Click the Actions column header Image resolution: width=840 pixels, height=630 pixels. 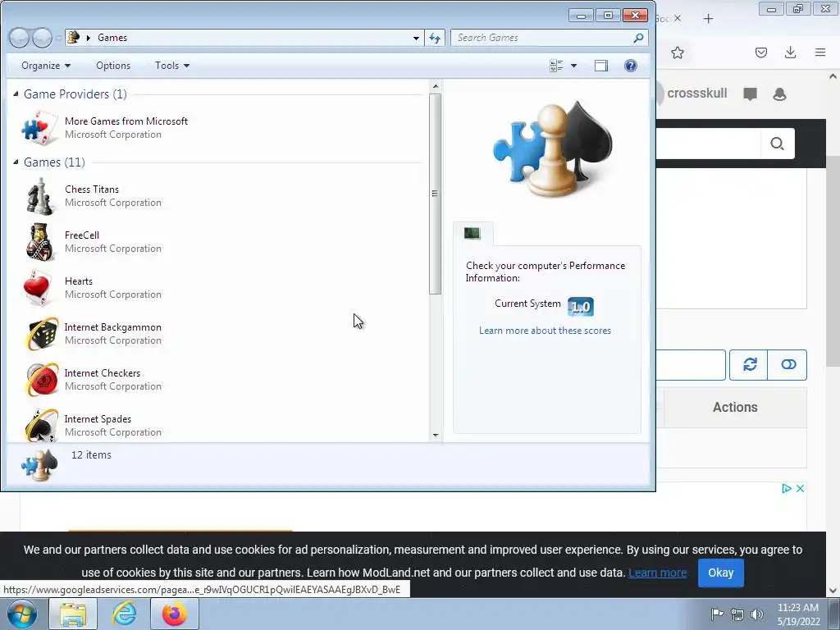click(x=734, y=407)
